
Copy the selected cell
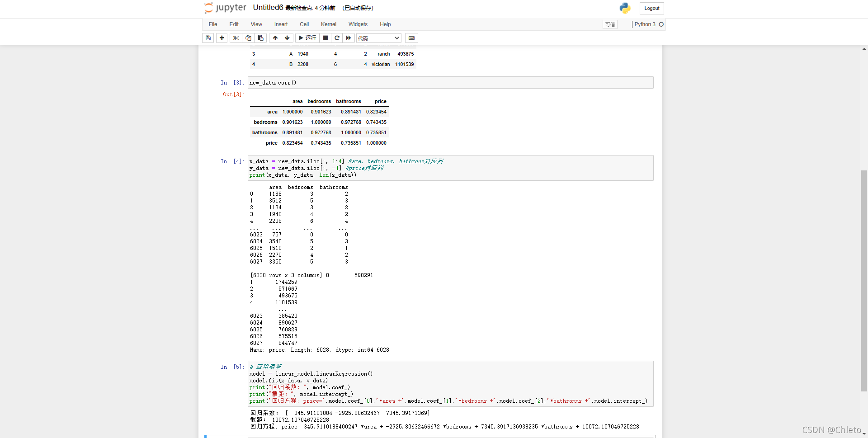click(248, 38)
